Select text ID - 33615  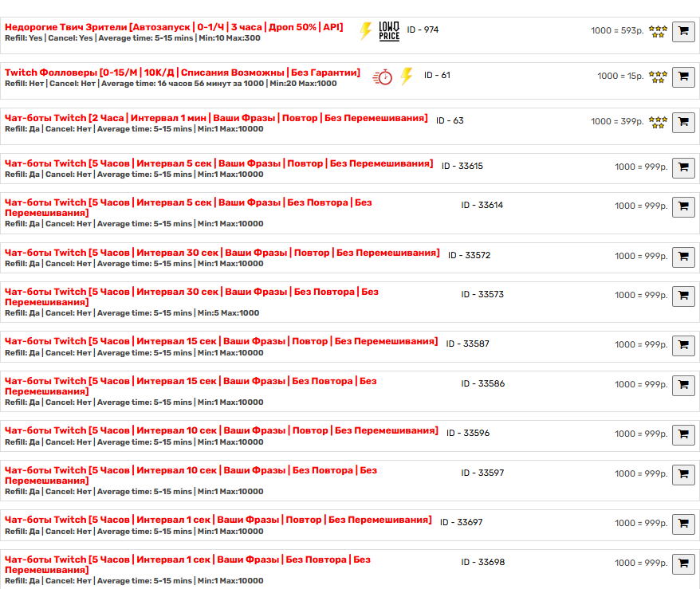(x=462, y=166)
